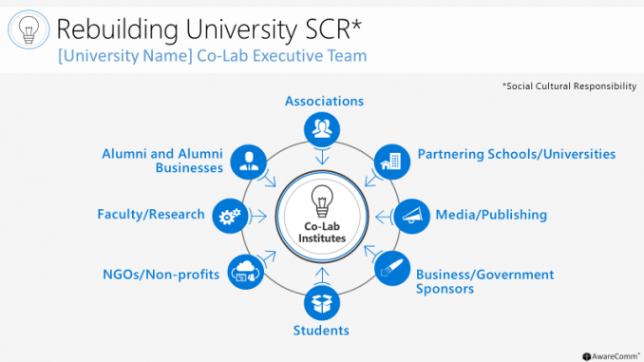Select the Alumni and Alumni Businesses label
644x362 pixels.
click(x=162, y=161)
